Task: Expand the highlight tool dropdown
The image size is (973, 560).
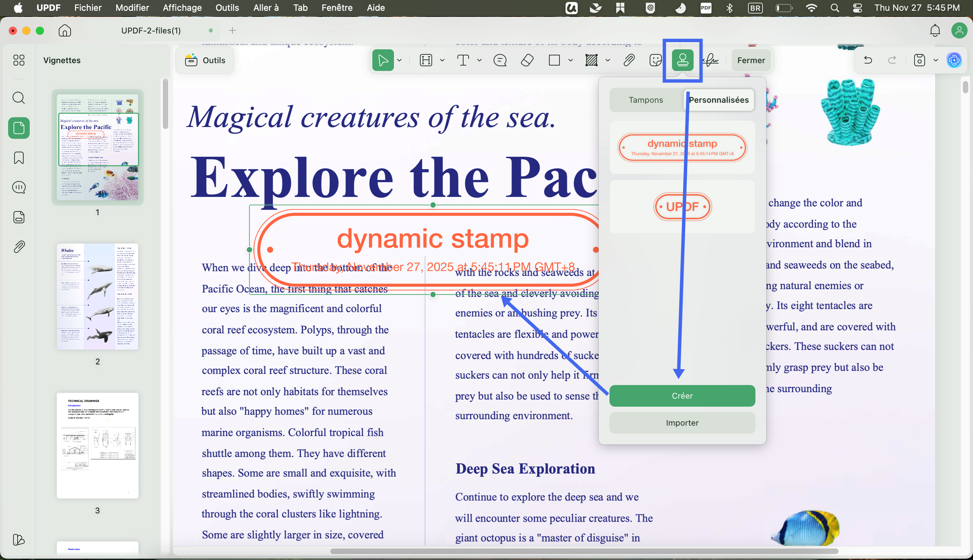Action: [x=607, y=60]
